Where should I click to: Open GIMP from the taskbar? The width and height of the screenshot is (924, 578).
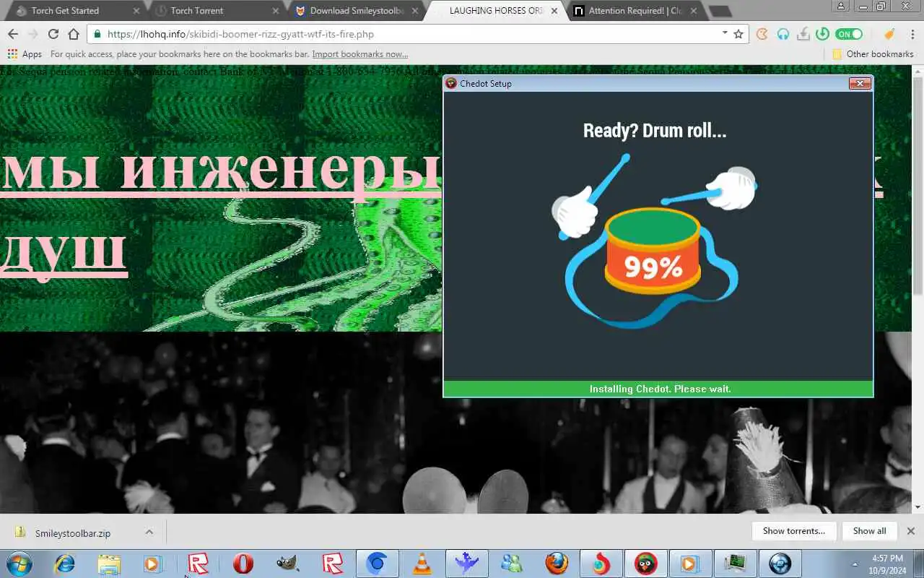tap(288, 564)
